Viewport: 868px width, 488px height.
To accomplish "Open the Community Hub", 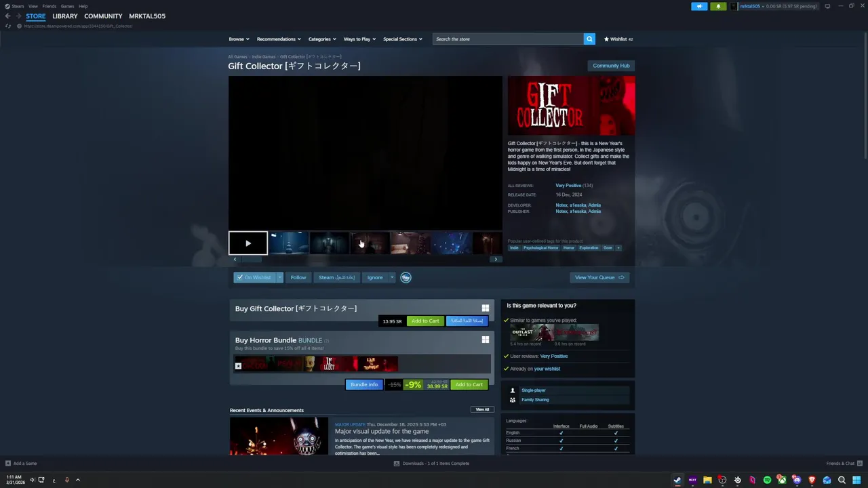I will click(611, 66).
